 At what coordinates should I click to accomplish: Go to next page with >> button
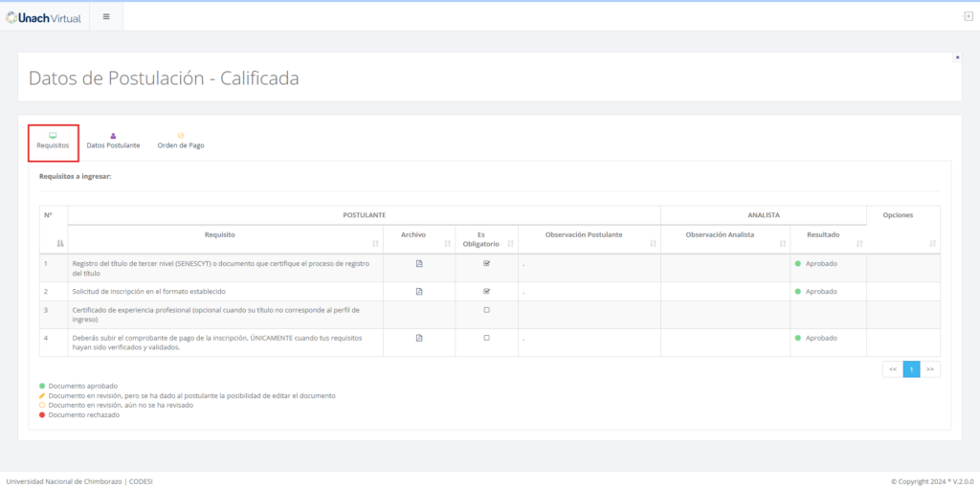[x=929, y=369]
